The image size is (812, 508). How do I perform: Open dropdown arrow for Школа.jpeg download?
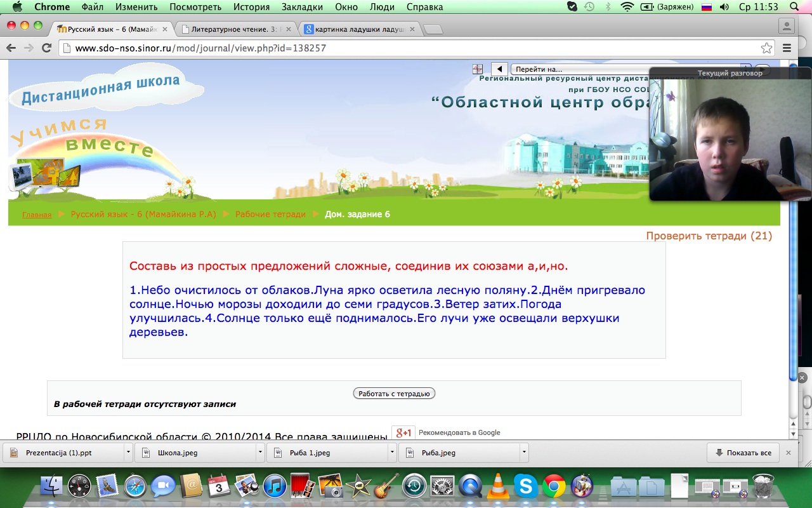[x=260, y=453]
